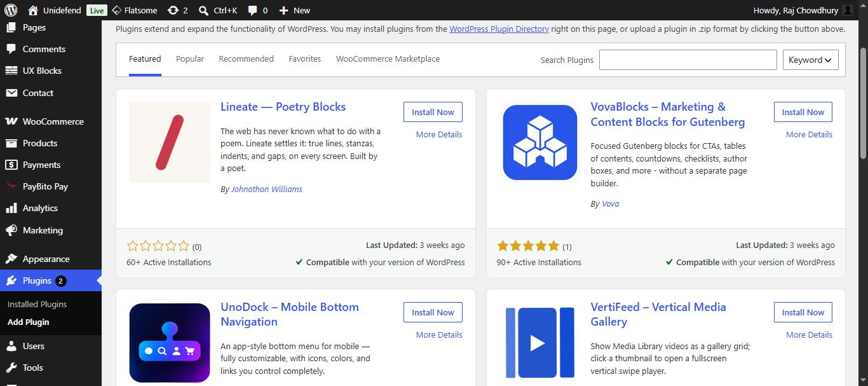
Task: Visit the Unidefend site home icon
Action: pyautogui.click(x=33, y=10)
